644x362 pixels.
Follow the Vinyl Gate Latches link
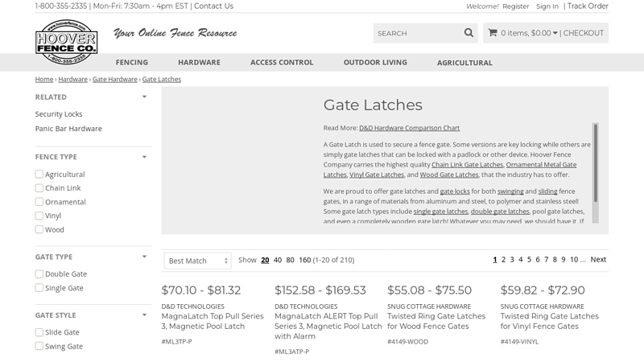coord(377,175)
